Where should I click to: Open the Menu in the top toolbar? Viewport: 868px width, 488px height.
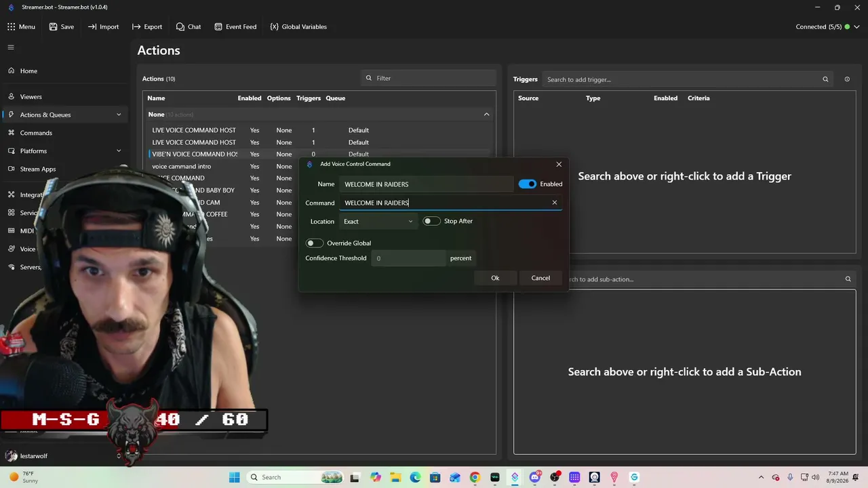coord(21,26)
